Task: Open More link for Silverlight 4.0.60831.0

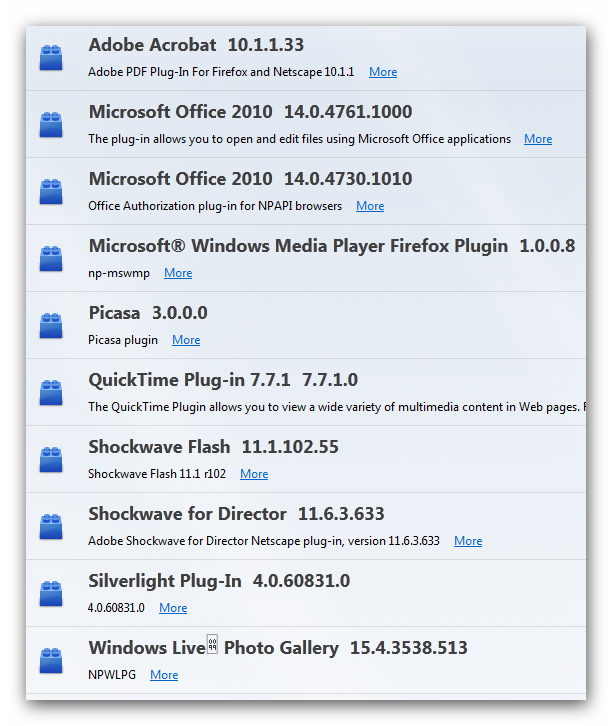Action: (173, 608)
